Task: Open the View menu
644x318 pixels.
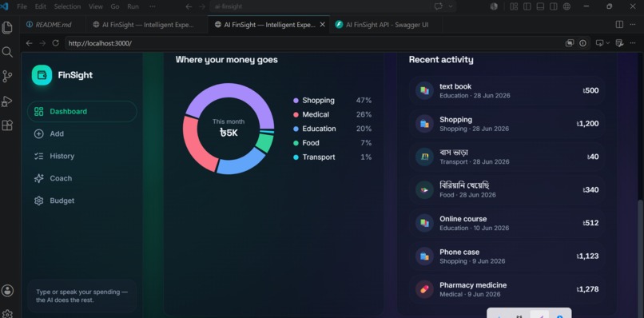Action: (x=96, y=6)
